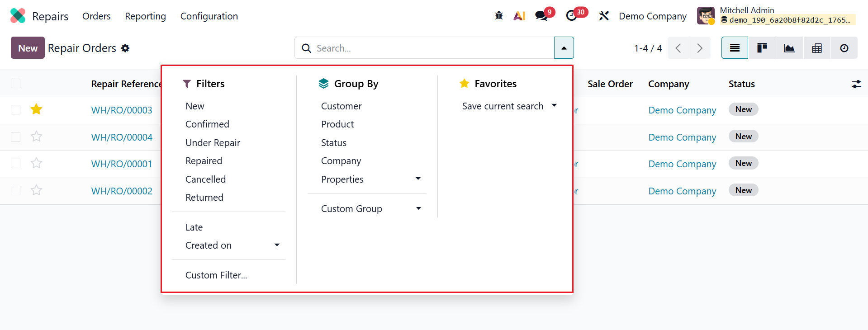Open the Repair Orders gear settings
The image size is (868, 330).
coord(125,48)
